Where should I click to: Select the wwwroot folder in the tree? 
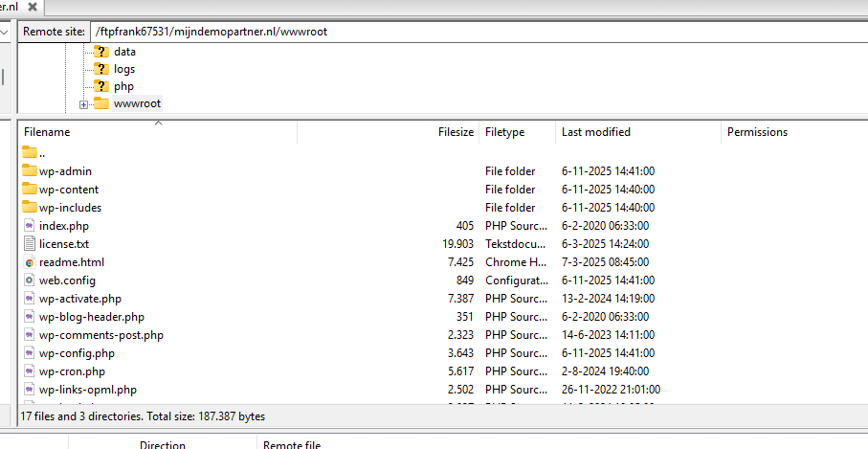point(137,103)
